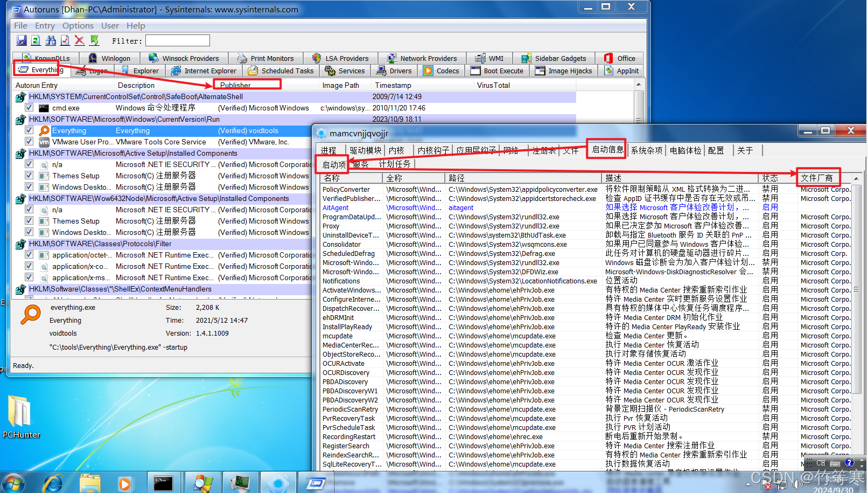Click the Refresh toolbar icon

point(36,40)
